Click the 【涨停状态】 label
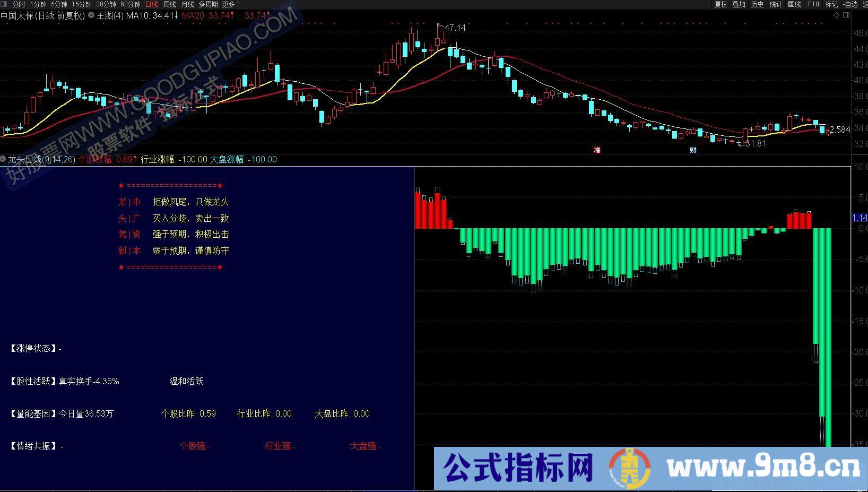868x492 pixels. click(32, 348)
